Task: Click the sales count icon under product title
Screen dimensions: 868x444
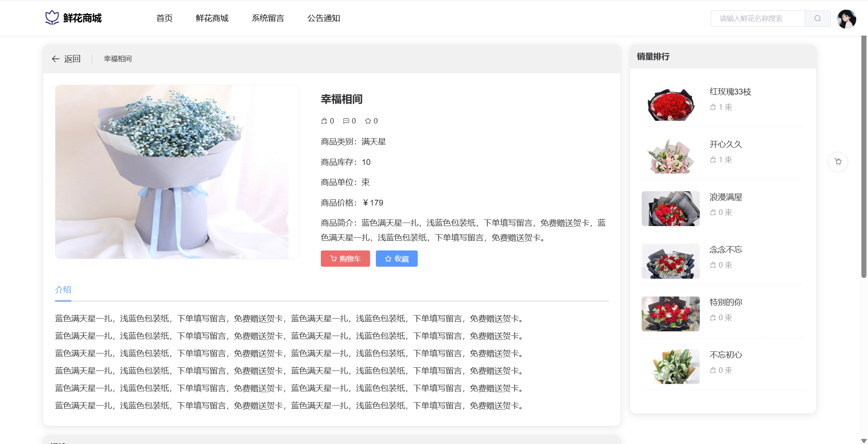Action: point(324,121)
